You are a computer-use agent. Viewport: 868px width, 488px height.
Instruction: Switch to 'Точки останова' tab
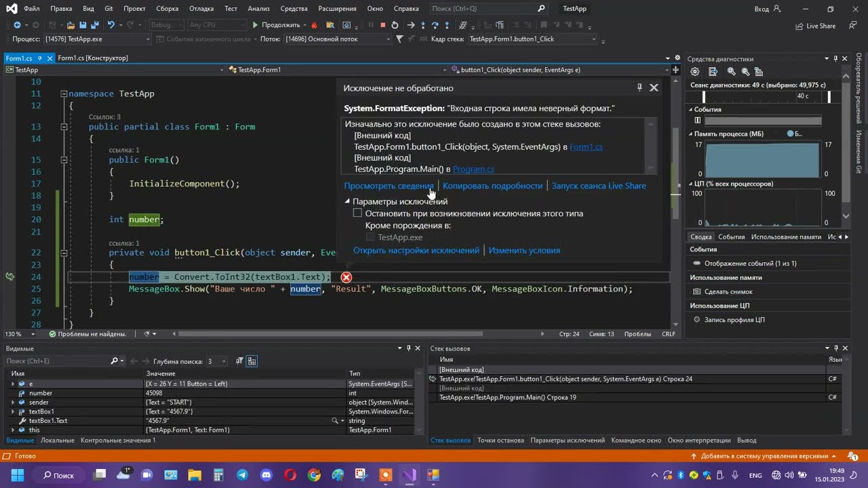coord(500,441)
